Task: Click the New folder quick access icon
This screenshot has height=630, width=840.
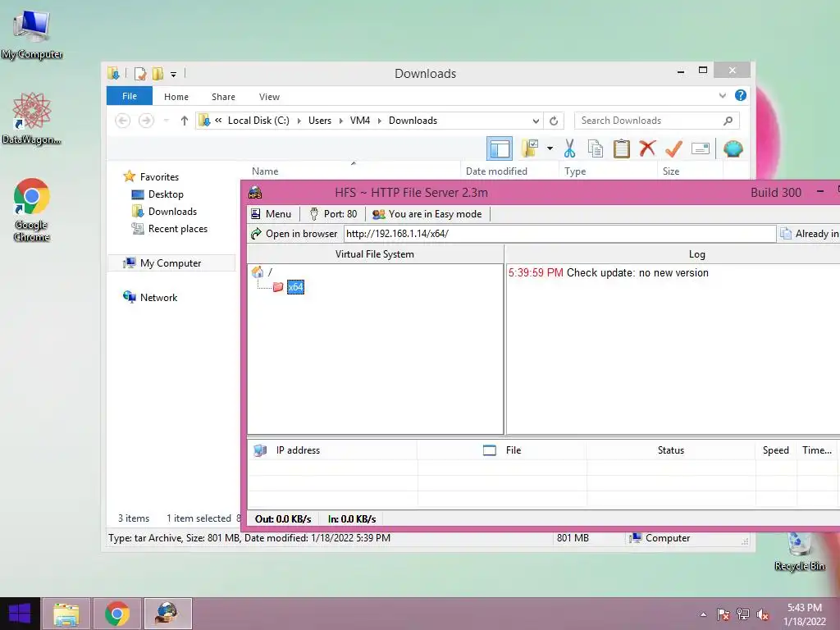Action: (x=157, y=73)
